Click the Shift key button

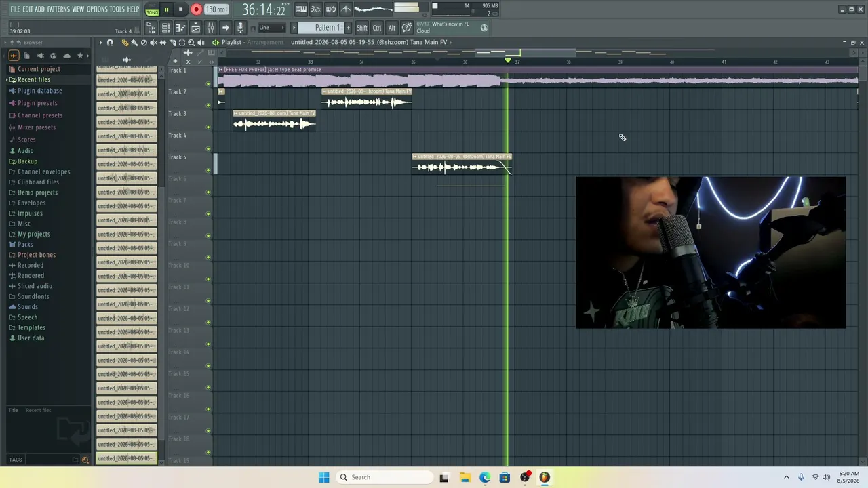[362, 28]
